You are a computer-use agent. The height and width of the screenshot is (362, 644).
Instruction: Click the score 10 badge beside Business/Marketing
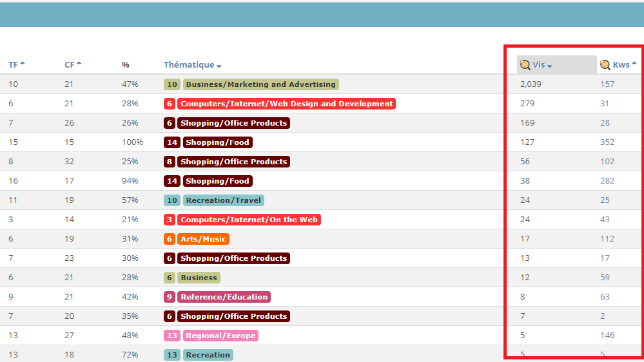click(172, 84)
